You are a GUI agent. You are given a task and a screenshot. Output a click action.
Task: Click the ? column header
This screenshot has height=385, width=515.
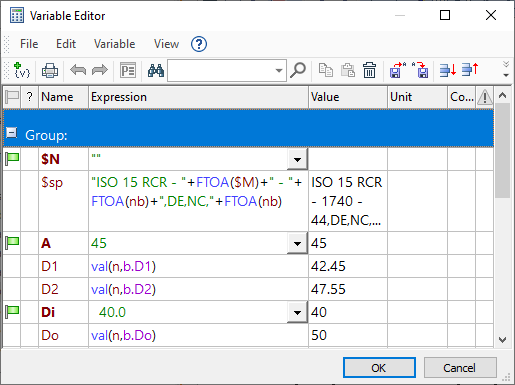coord(29,97)
